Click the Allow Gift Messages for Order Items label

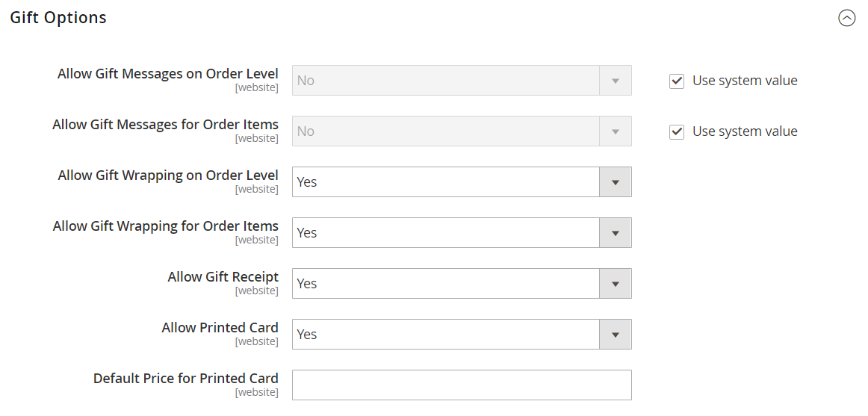coord(166,125)
